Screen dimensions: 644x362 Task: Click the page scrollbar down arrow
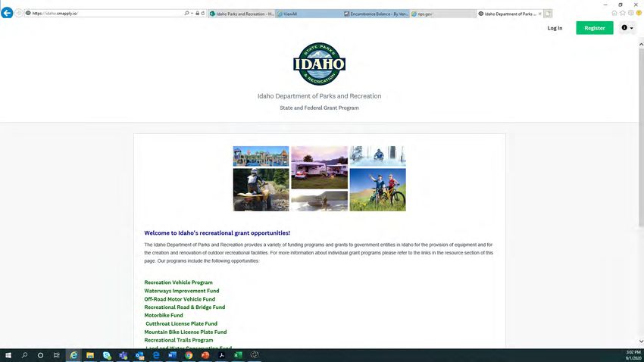[x=641, y=342]
